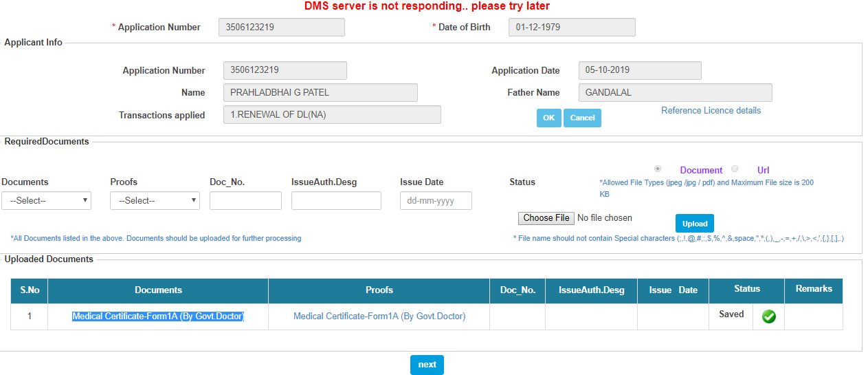The height and width of the screenshot is (375, 868).
Task: Click Application Number field in Applicant Info
Action: 285,70
